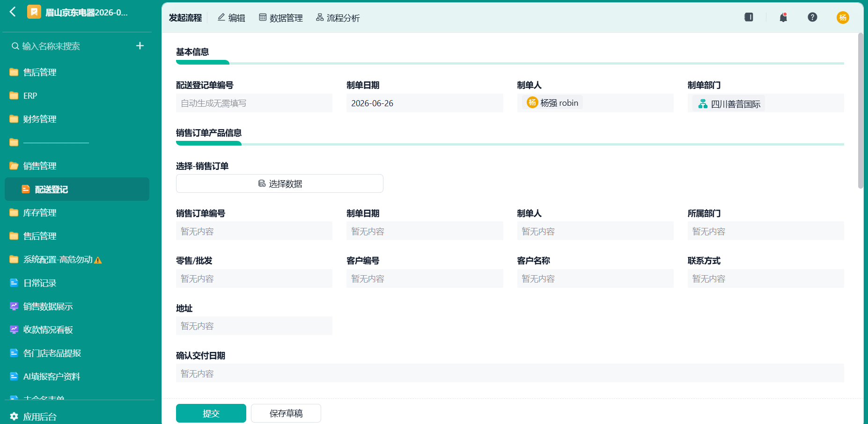Click the search magnifier icon in sidebar

(x=15, y=46)
